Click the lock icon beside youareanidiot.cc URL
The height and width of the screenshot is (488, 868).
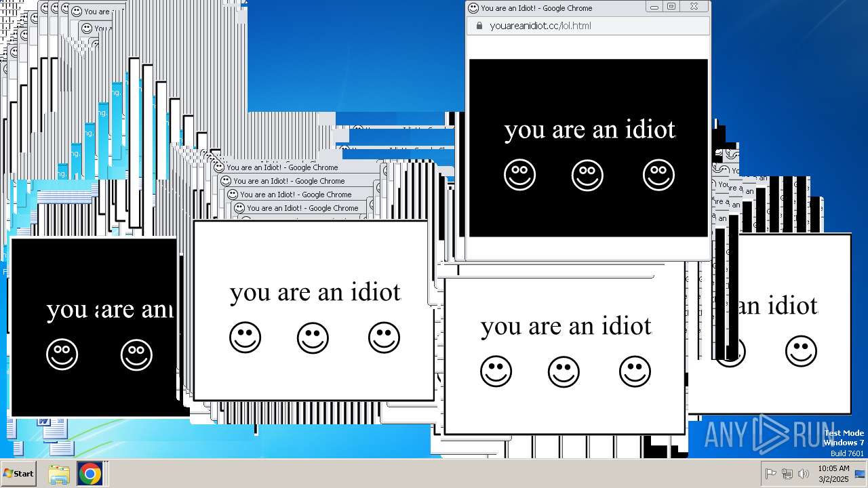click(x=479, y=26)
